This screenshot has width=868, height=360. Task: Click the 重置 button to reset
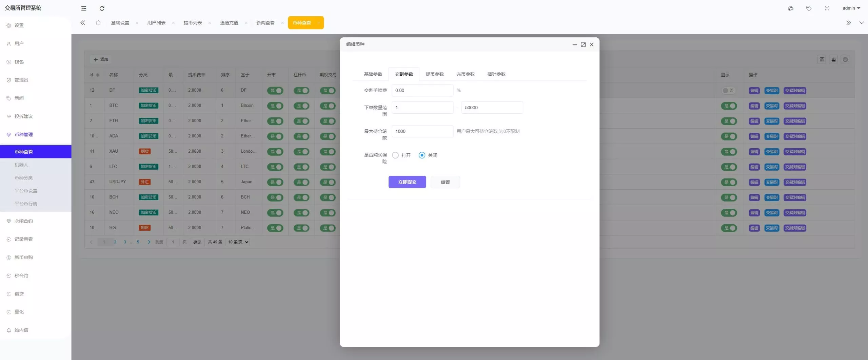445,182
